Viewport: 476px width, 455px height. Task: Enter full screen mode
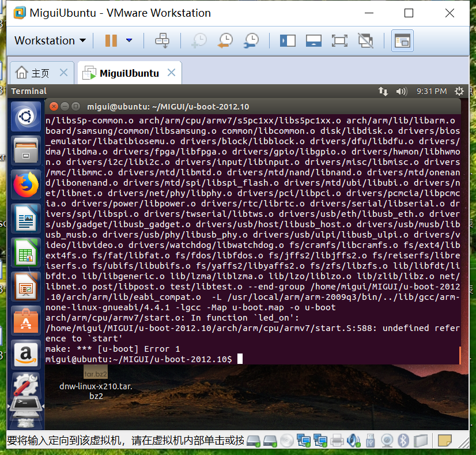(x=339, y=40)
